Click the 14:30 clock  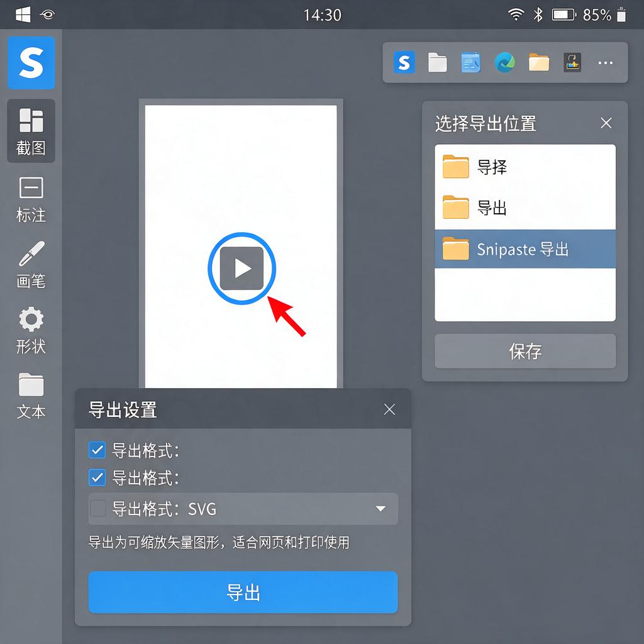[x=323, y=15]
